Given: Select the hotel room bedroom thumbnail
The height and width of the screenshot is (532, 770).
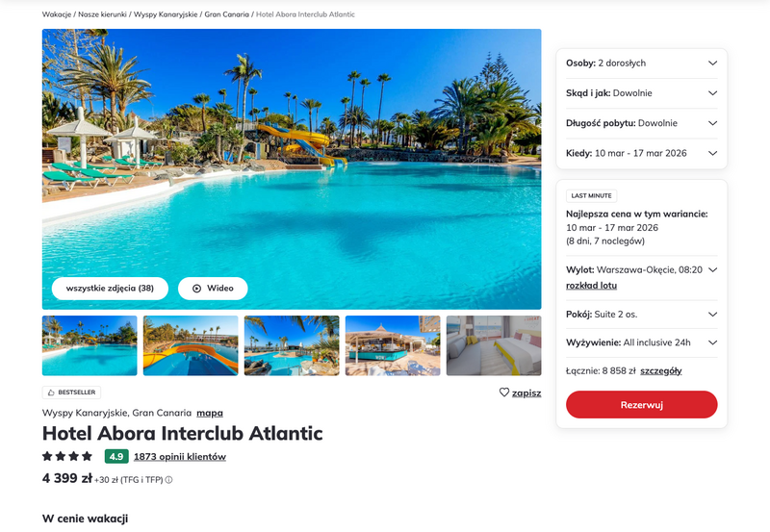Looking at the screenshot, I should [494, 345].
